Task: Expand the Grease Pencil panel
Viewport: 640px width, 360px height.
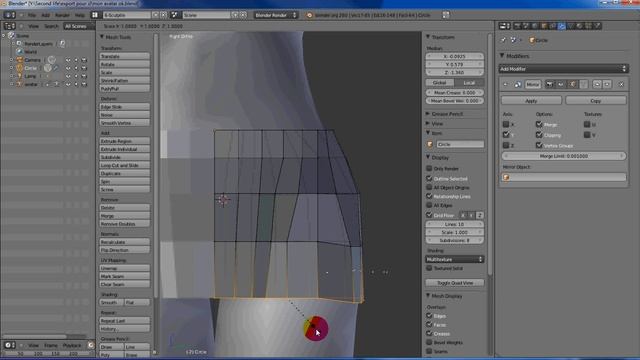Action: point(428,114)
